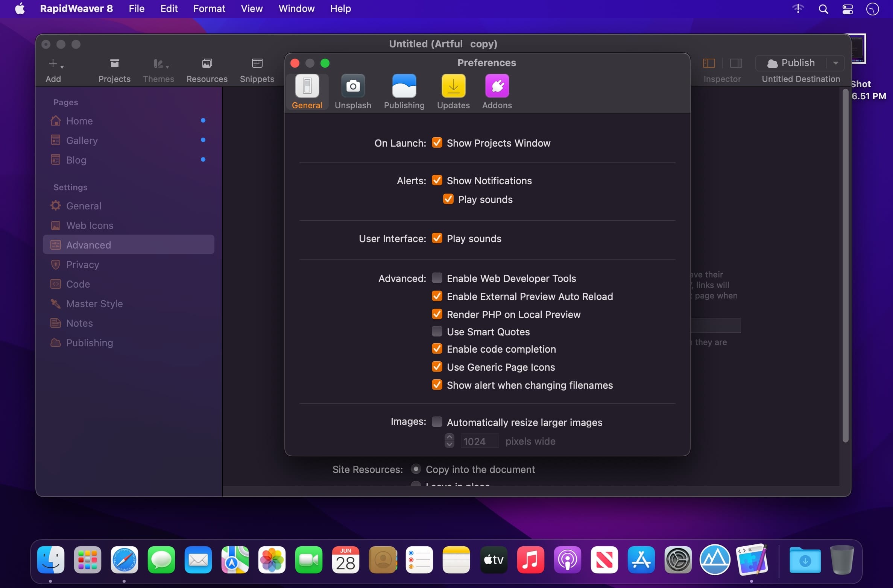Toggle the left sidebar view icon
Viewport: 893px width, 588px height.
(x=709, y=63)
